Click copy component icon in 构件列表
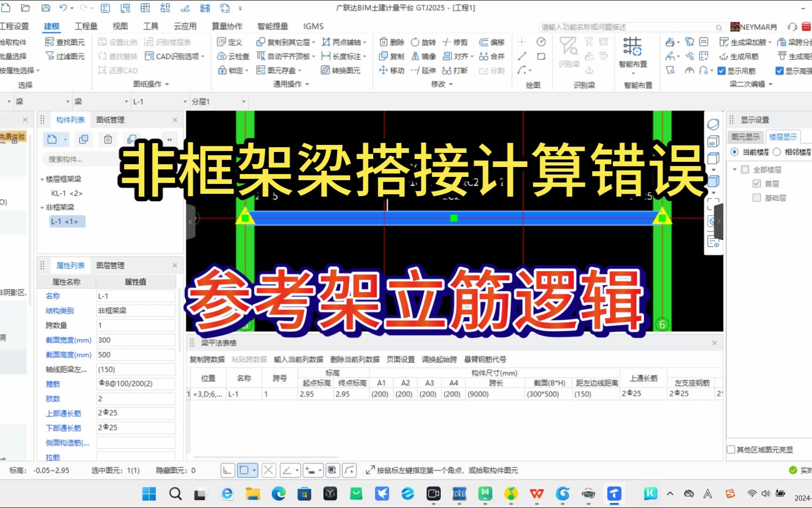Viewport: 812px width, 508px height. (x=84, y=139)
